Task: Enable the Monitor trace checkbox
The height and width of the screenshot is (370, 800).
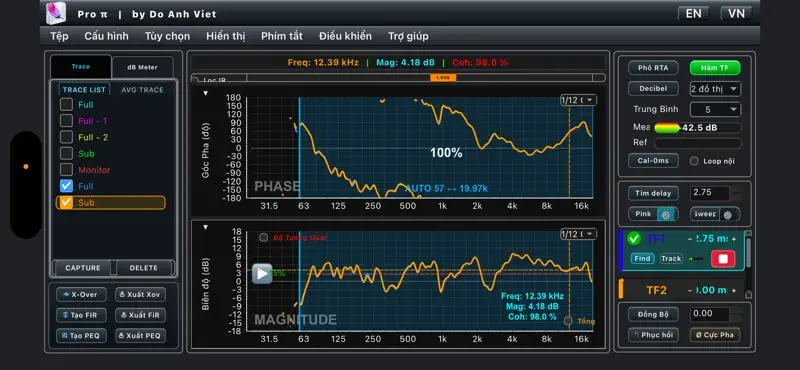Action: [66, 170]
